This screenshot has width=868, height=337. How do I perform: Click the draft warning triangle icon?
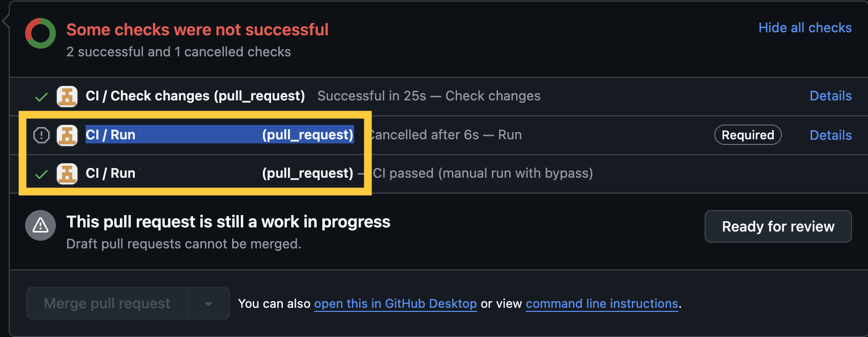pyautogui.click(x=40, y=225)
